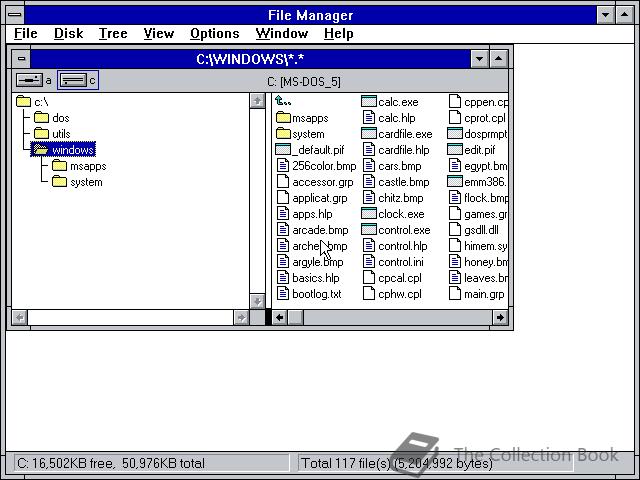Select argyle.bmp document icon

pyautogui.click(x=283, y=262)
